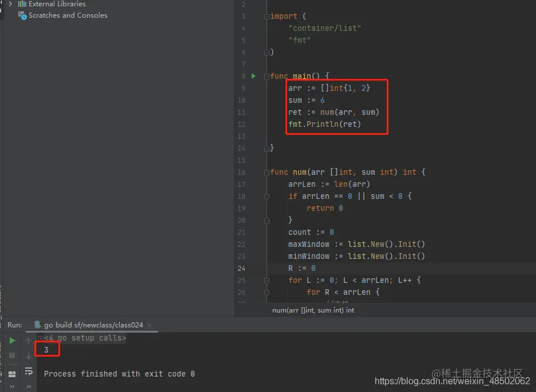Viewport: 536px width, 392px height.
Task: Click "container/list" import string
Action: click(x=324, y=28)
